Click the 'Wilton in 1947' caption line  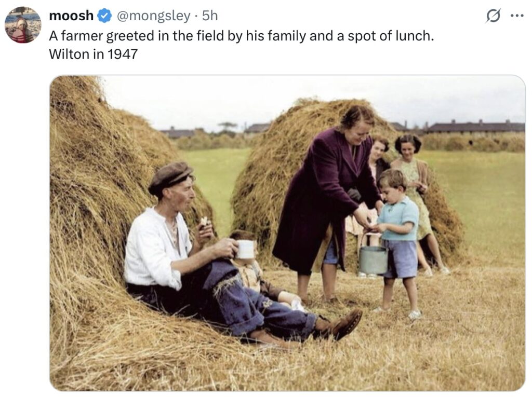[94, 54]
